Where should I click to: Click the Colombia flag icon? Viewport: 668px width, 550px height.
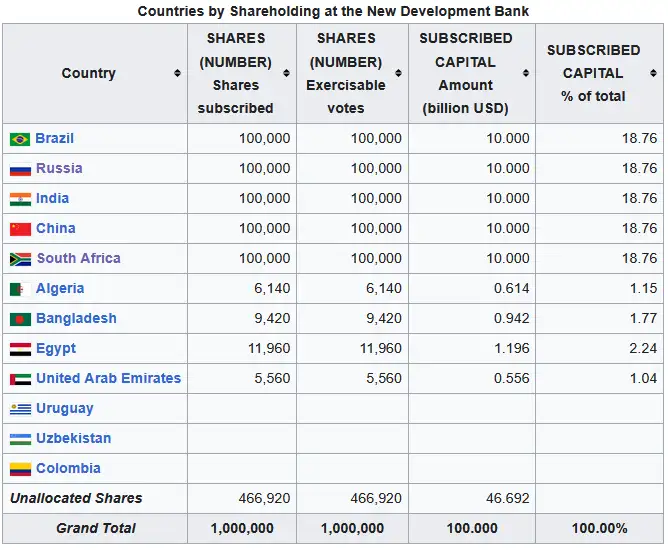(x=20, y=469)
